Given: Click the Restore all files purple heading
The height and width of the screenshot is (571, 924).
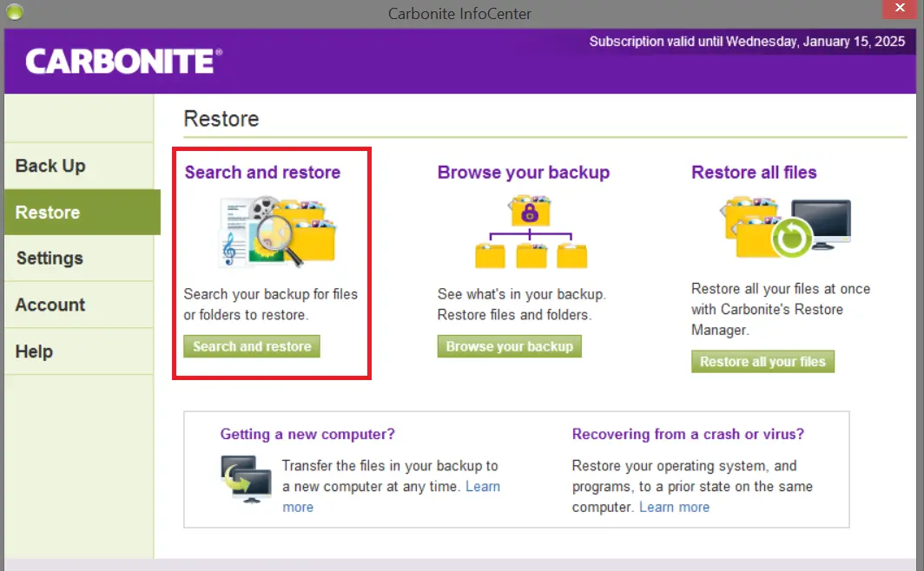Looking at the screenshot, I should (x=754, y=173).
